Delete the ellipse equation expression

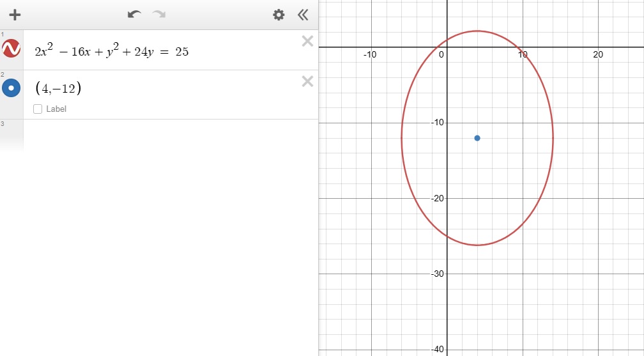click(307, 42)
